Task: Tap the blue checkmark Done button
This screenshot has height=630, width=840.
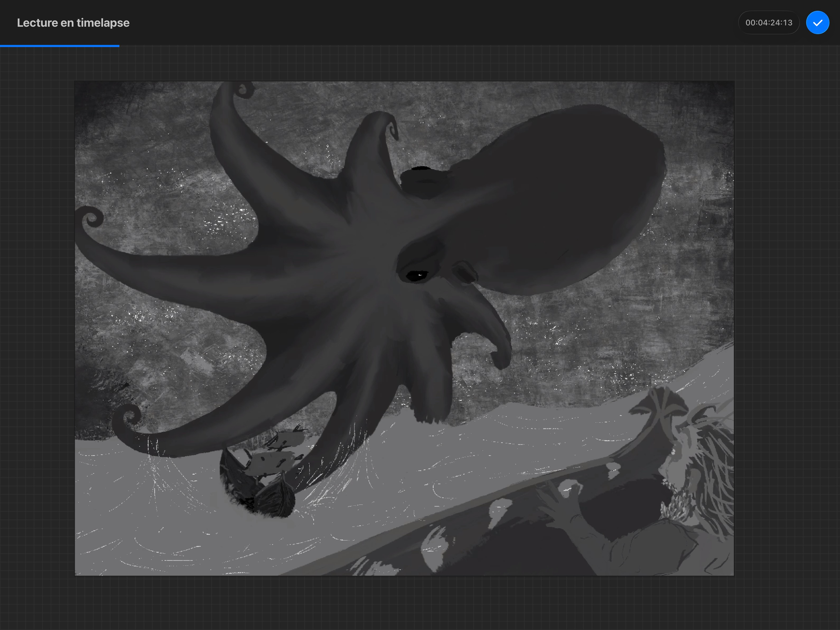Action: [x=817, y=23]
